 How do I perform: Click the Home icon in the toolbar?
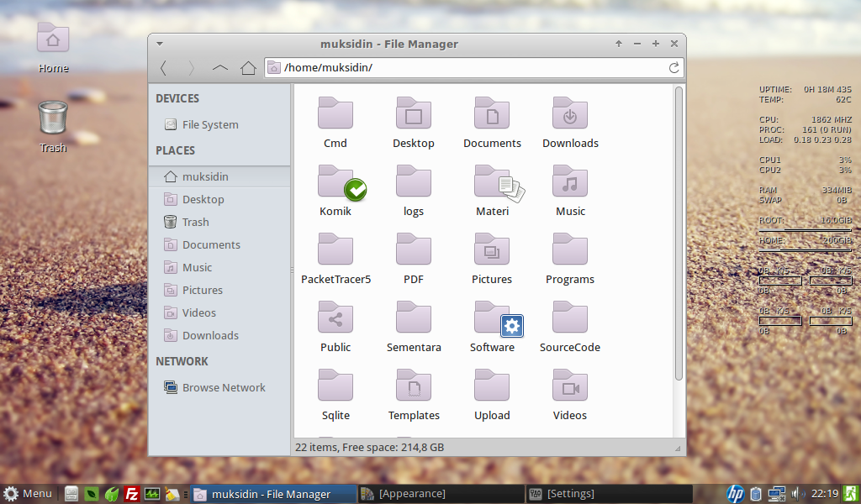248,68
